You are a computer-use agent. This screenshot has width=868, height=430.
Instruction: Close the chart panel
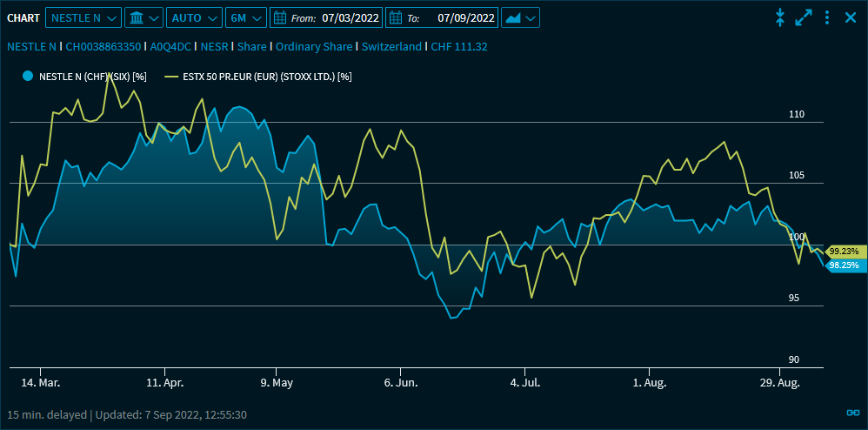tap(851, 17)
